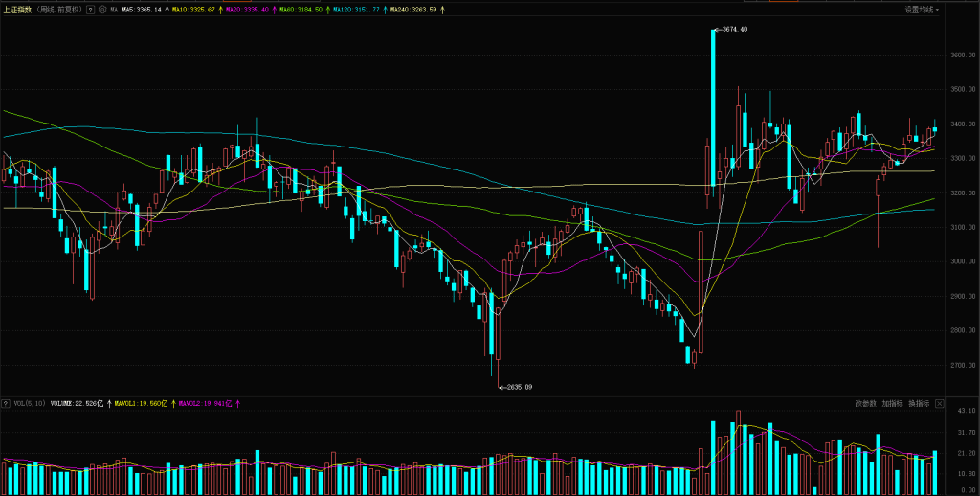Click the MA5:3365.14 value

(142, 10)
